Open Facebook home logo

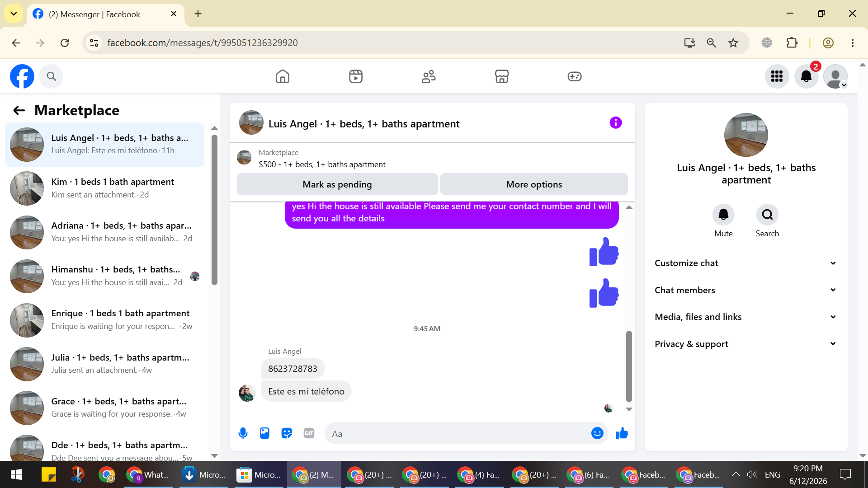click(22, 76)
